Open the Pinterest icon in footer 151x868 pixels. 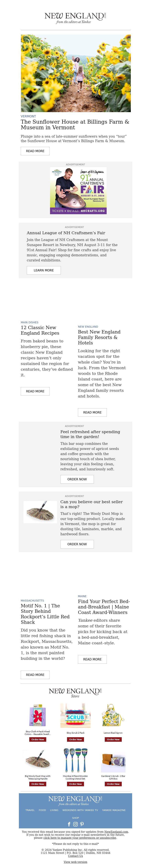82,824
